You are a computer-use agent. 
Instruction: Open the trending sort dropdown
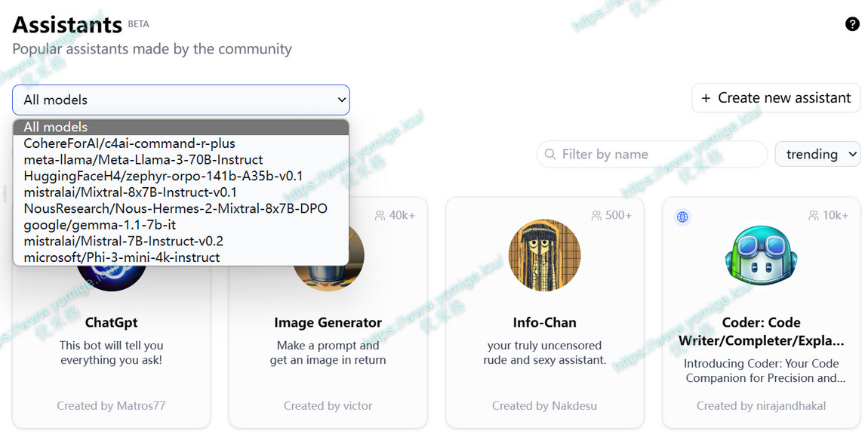tap(817, 154)
